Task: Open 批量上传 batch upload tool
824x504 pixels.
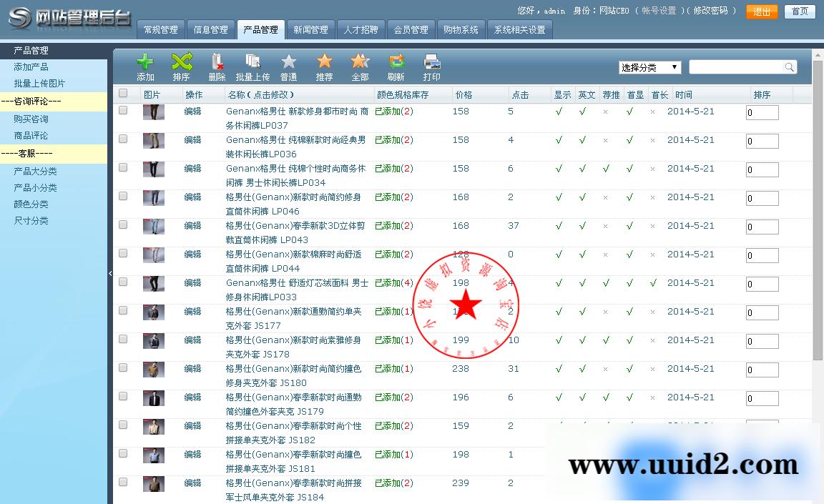Action: click(x=252, y=63)
